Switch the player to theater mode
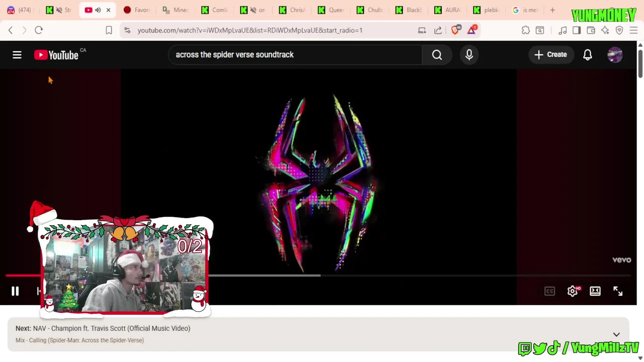 pos(595,291)
